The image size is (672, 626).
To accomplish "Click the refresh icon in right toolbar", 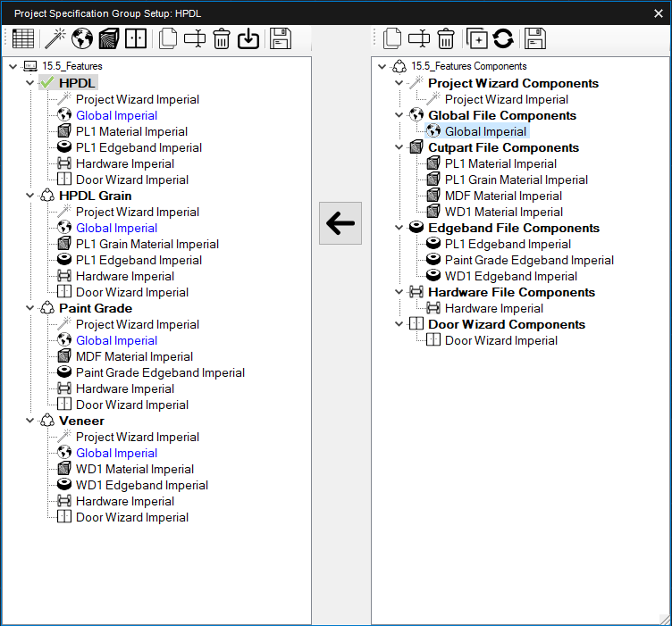I will tap(503, 38).
